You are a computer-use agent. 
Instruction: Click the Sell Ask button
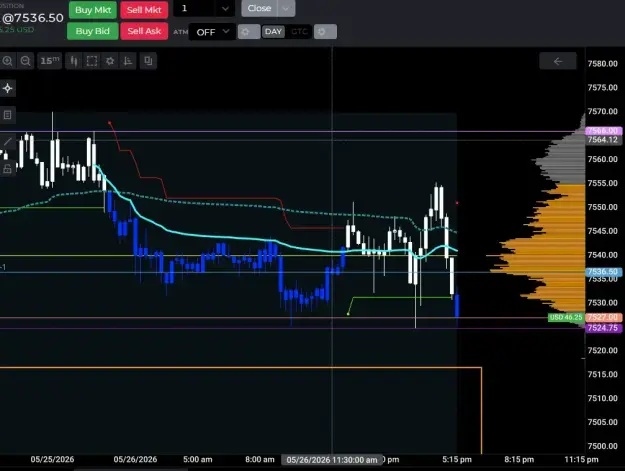(144, 31)
